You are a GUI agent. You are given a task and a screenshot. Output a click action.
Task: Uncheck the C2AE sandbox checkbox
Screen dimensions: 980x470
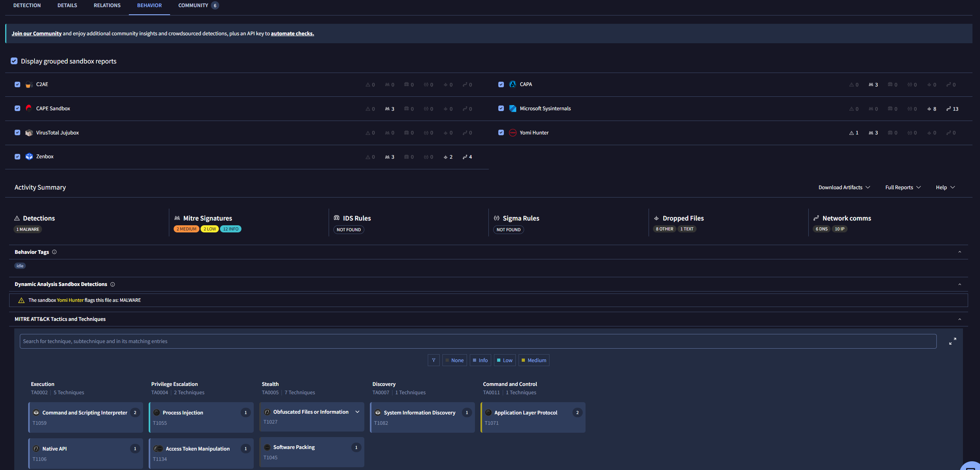(17, 84)
